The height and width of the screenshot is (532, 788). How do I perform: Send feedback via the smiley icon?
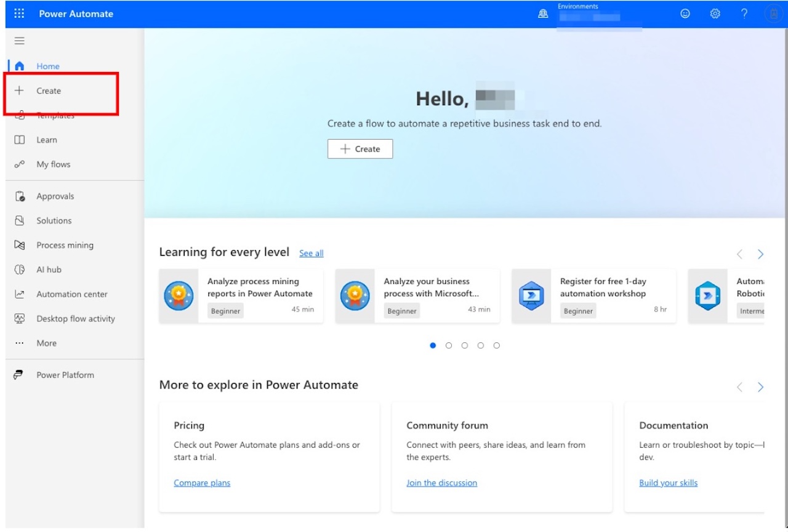pos(685,14)
